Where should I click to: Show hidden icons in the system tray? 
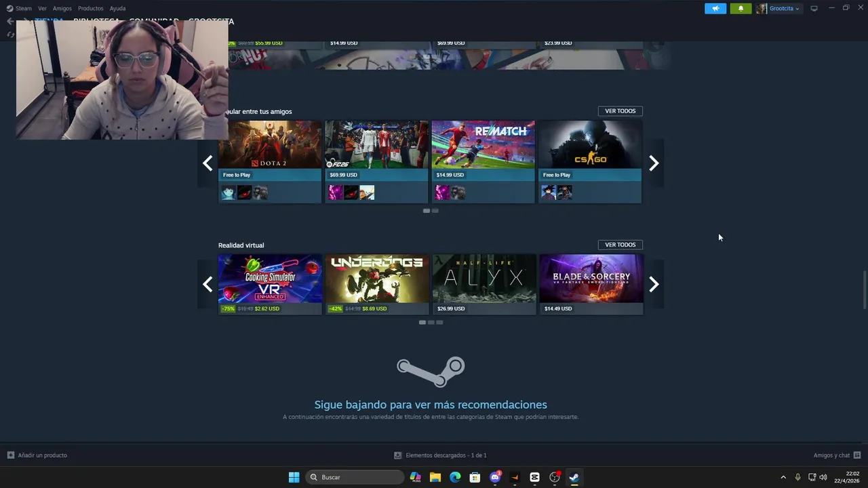(x=783, y=477)
